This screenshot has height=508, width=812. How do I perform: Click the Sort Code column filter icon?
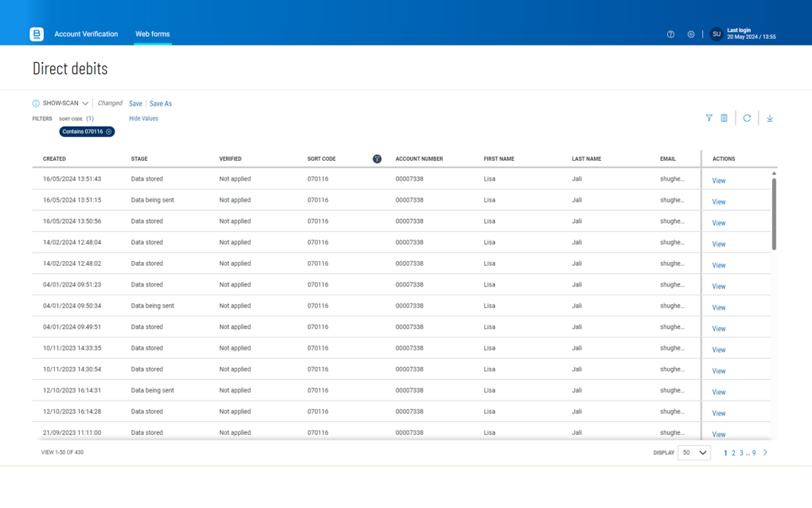pos(377,159)
